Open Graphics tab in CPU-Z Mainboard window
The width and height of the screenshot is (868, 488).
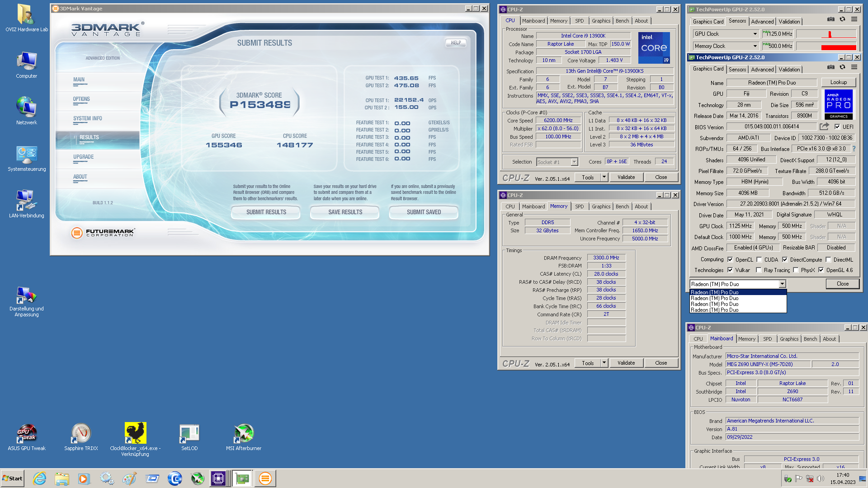pyautogui.click(x=789, y=339)
